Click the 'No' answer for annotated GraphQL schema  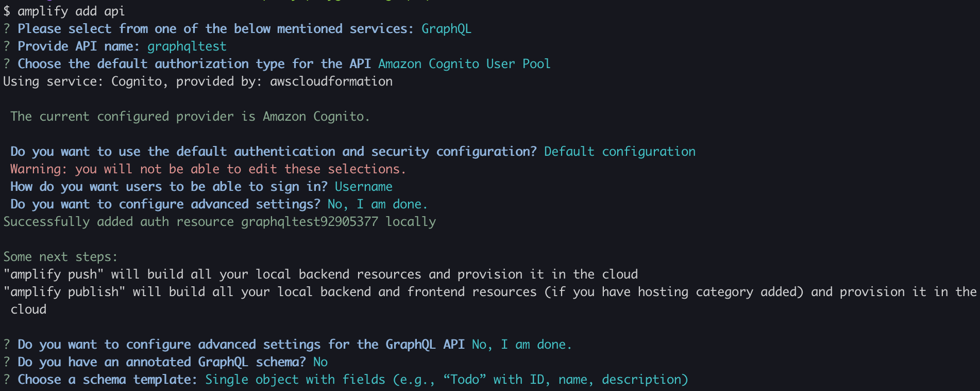pyautogui.click(x=320, y=362)
